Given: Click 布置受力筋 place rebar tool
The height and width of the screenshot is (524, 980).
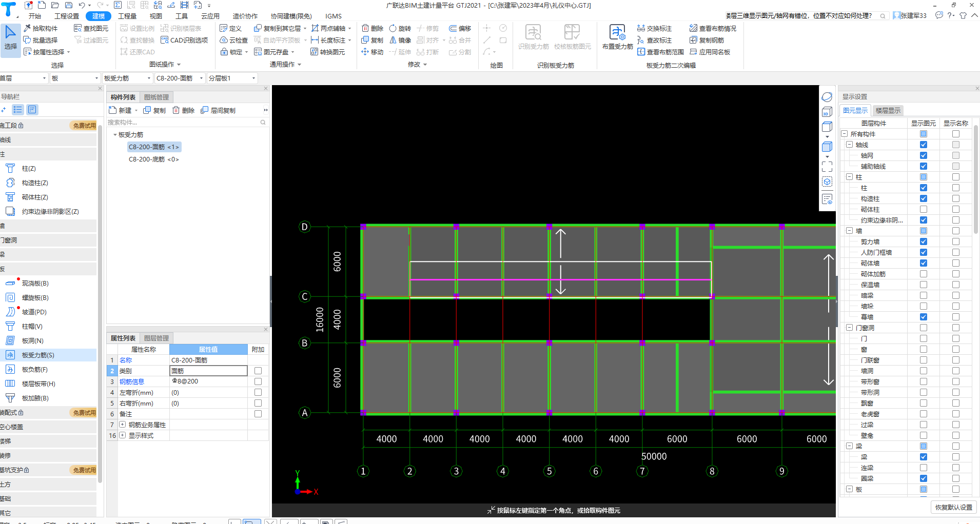Looking at the screenshot, I should (x=617, y=37).
